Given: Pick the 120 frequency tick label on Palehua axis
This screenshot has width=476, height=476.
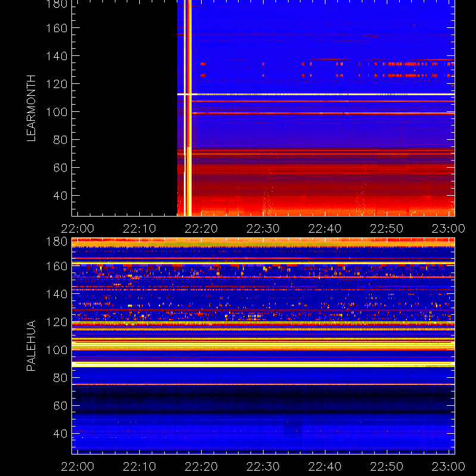Looking at the screenshot, I should coord(57,322).
